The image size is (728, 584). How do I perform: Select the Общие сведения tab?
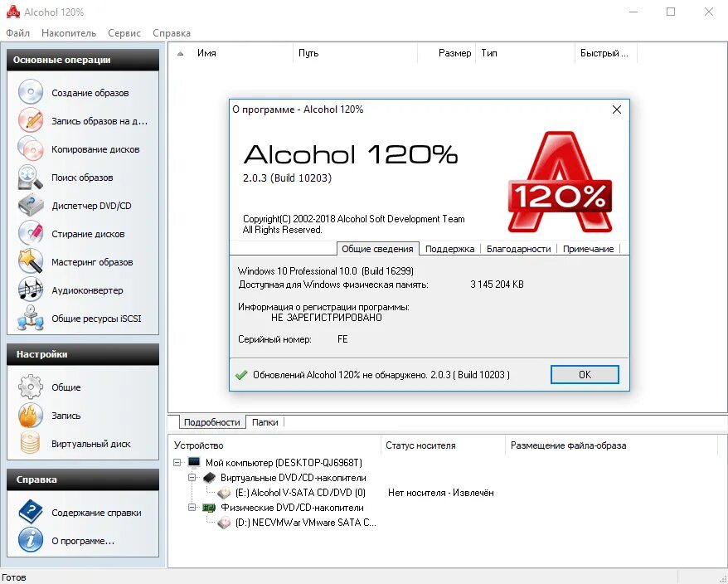(x=377, y=249)
